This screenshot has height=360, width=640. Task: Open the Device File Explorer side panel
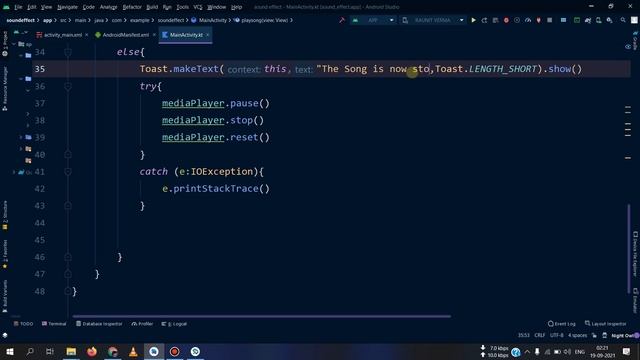635,254
